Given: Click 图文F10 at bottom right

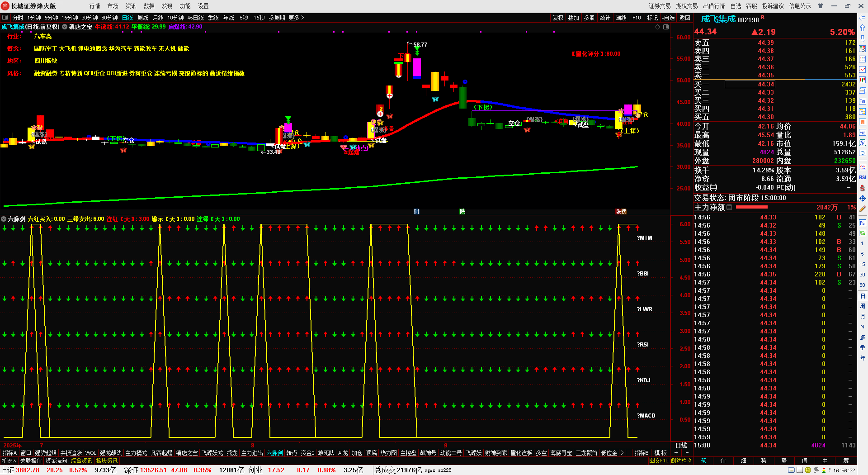Looking at the screenshot, I should point(659,461).
